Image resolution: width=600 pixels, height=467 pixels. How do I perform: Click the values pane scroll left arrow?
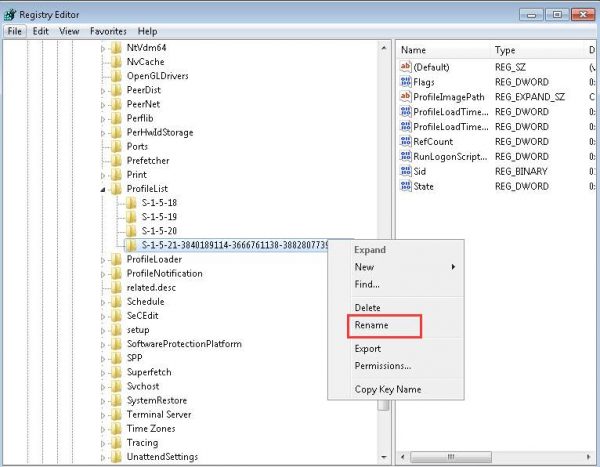tap(402, 457)
